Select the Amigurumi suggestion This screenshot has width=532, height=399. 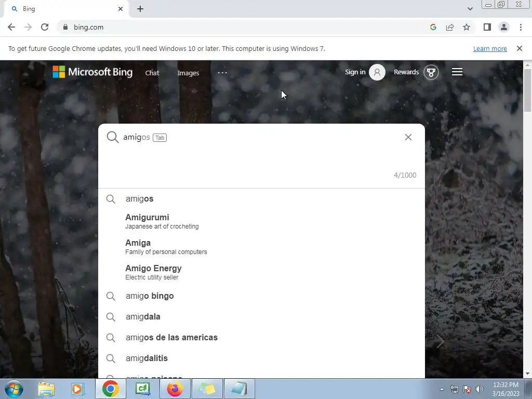[261, 221]
